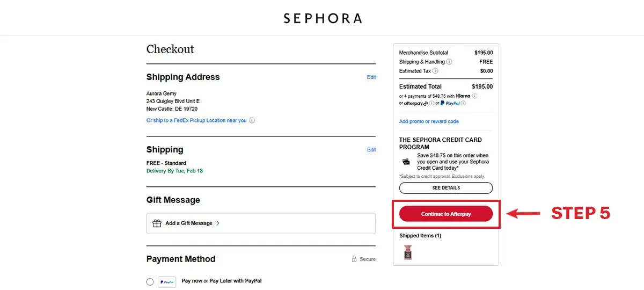The height and width of the screenshot is (290, 644).
Task: Click the Sephora credit card icon
Action: pyautogui.click(x=406, y=161)
